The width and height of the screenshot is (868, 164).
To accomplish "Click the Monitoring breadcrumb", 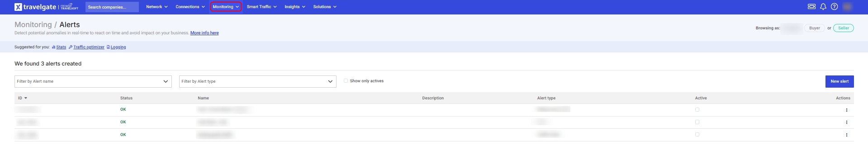I will tap(33, 25).
